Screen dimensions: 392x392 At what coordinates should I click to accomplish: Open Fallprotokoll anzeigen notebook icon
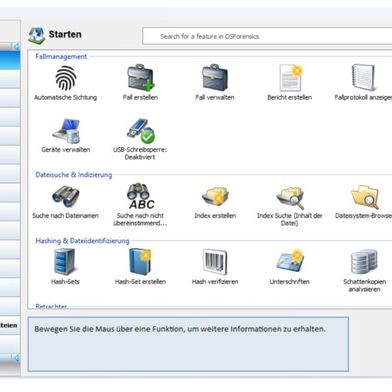pos(363,78)
